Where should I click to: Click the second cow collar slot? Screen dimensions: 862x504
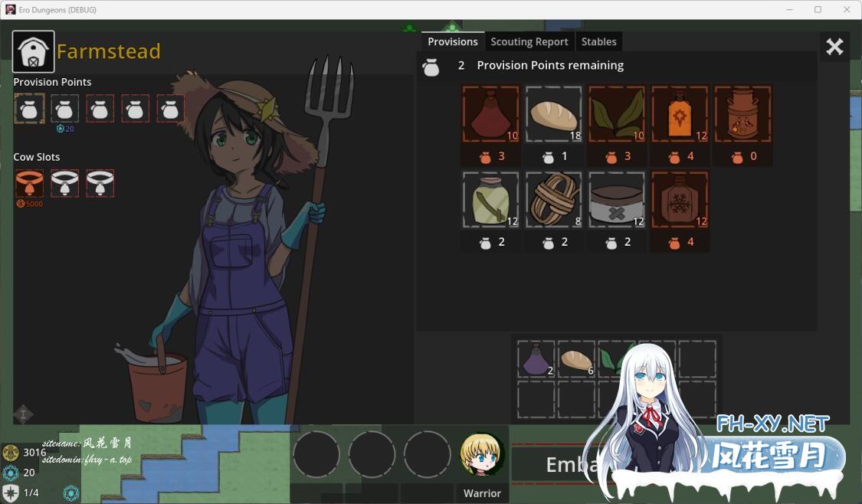click(x=64, y=183)
